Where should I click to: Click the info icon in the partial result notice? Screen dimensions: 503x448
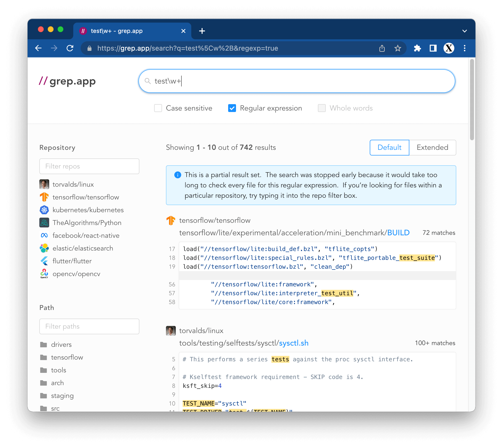[178, 175]
